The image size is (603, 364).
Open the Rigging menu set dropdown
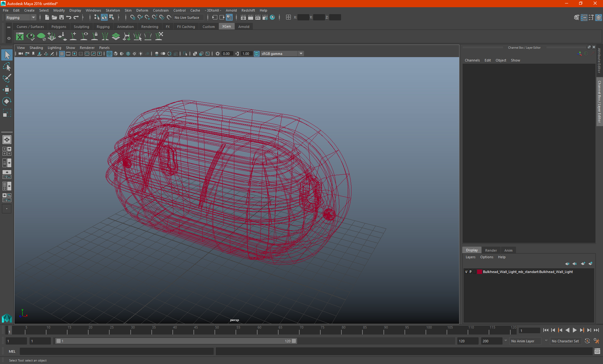pos(21,18)
